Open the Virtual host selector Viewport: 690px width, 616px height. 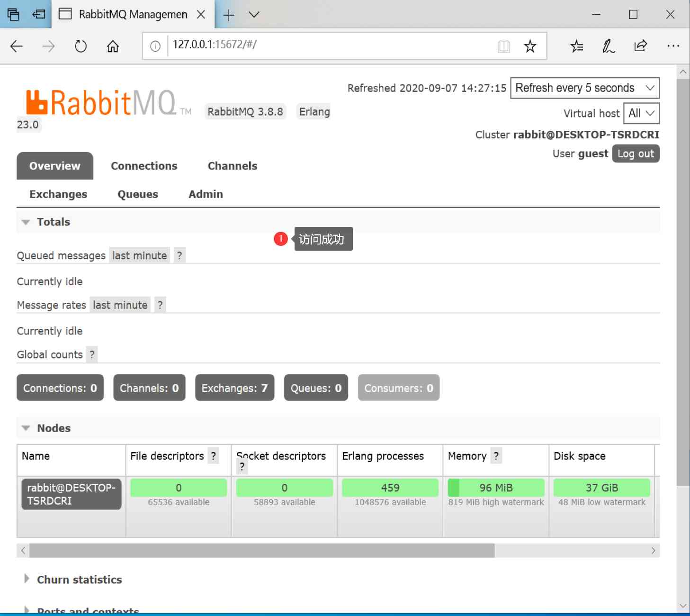(x=641, y=113)
